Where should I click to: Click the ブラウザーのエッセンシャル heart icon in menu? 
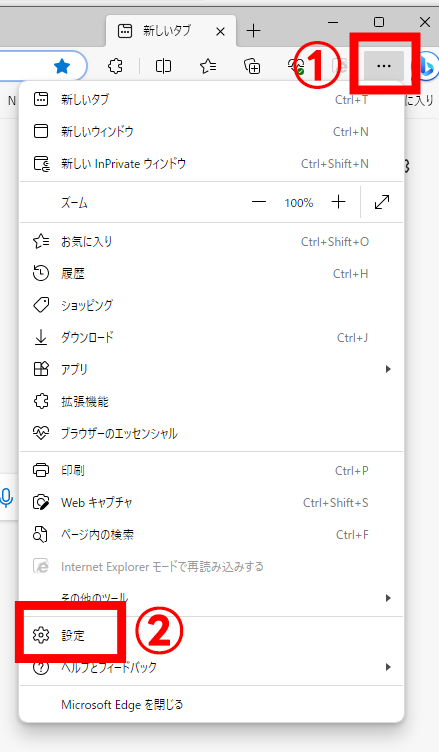point(41,434)
